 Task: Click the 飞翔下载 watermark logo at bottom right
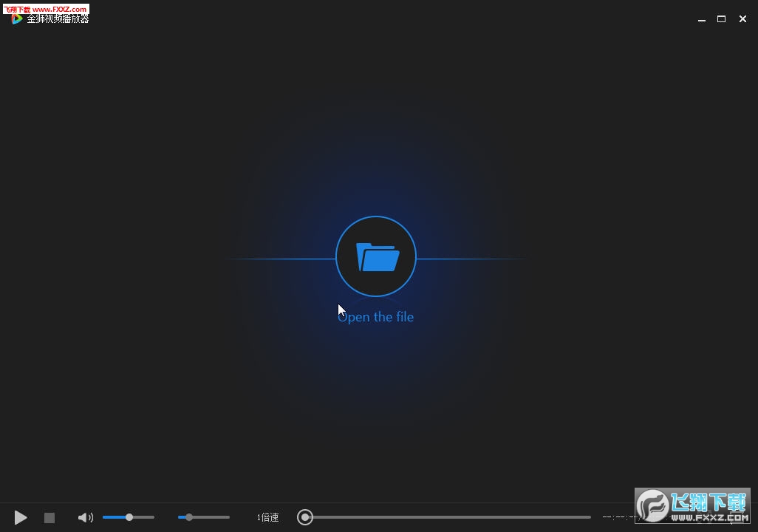point(692,507)
